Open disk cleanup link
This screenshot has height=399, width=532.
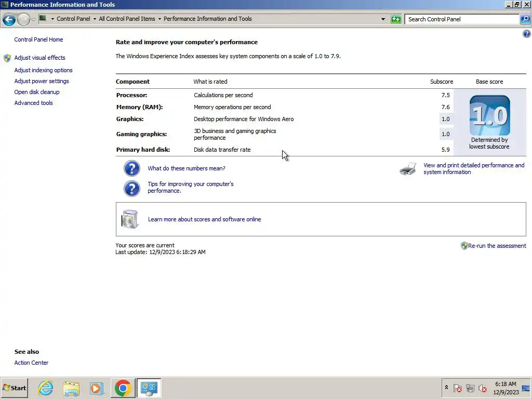tap(37, 92)
